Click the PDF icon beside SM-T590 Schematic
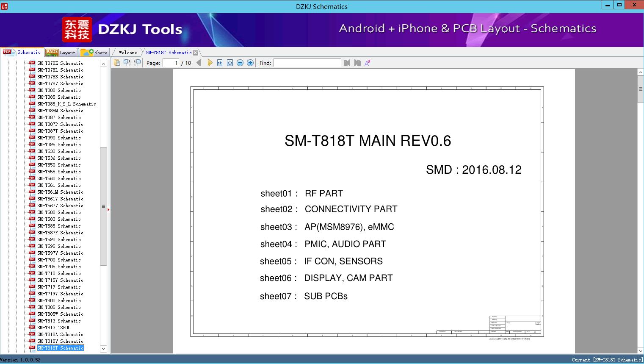Screen dimensions: 644x364 pos(32,239)
